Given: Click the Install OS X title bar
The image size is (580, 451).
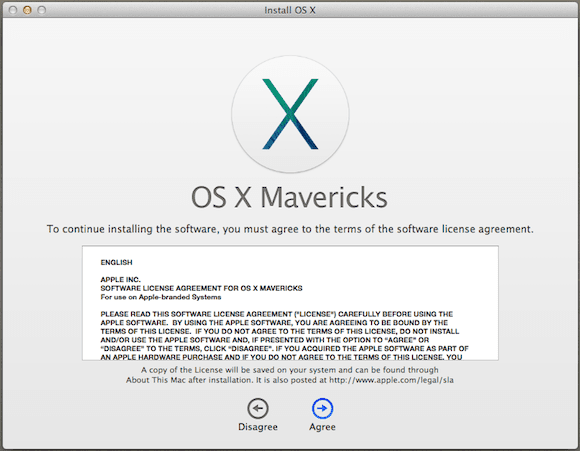Looking at the screenshot, I should [290, 10].
